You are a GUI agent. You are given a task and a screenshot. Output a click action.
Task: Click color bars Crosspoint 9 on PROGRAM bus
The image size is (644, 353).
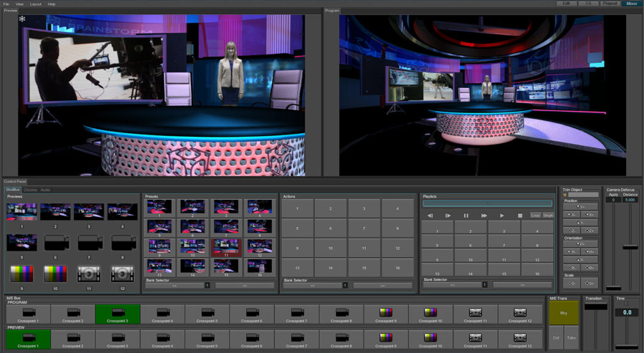click(x=386, y=314)
